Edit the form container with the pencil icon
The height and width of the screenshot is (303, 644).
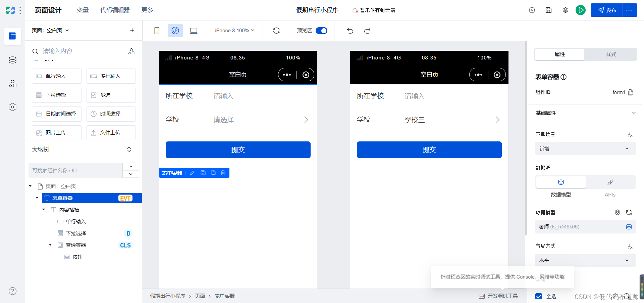[192, 173]
